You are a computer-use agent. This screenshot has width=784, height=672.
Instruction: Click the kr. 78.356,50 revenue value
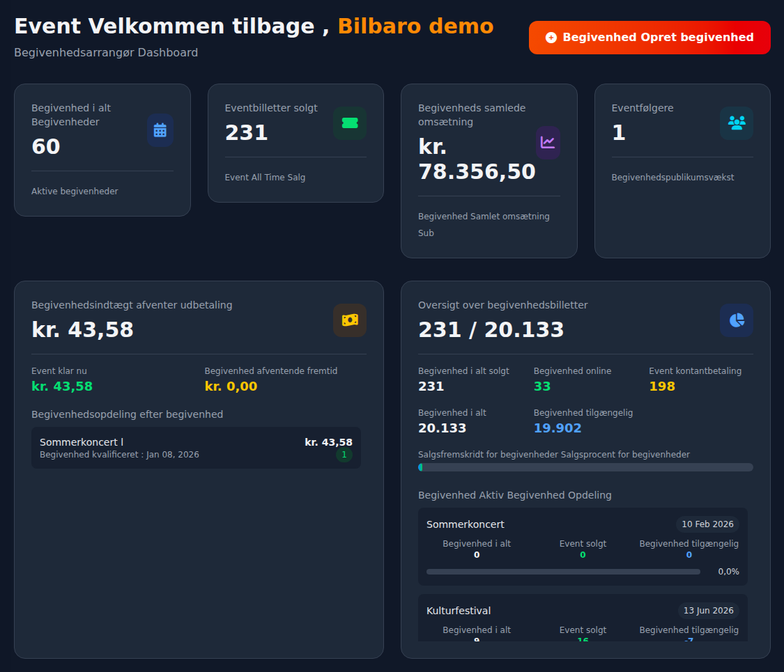[477, 159]
